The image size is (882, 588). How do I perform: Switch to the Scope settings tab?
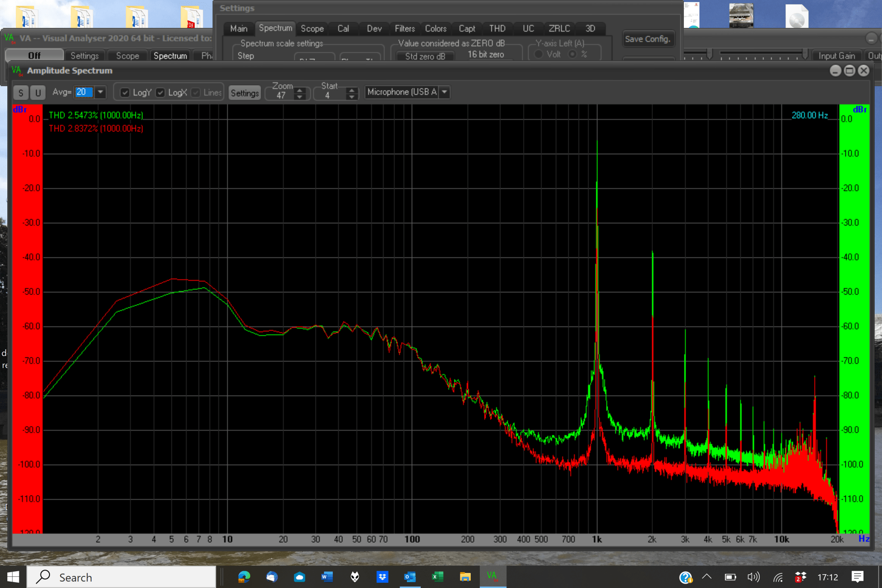point(312,29)
